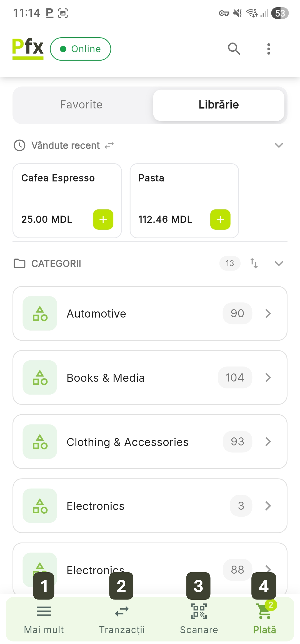Collapse the Categorii section chevron
Image resolution: width=300 pixels, height=644 pixels.
coord(279,263)
